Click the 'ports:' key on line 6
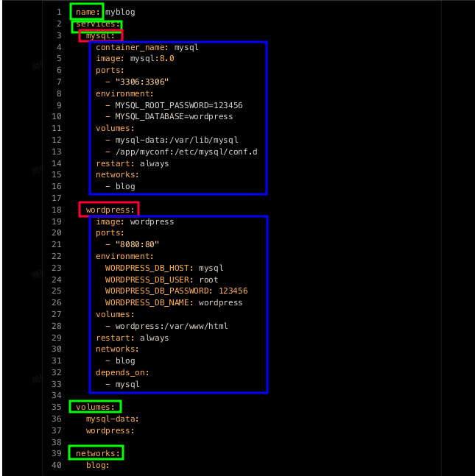Image resolution: width=475 pixels, height=476 pixels. tap(110, 71)
